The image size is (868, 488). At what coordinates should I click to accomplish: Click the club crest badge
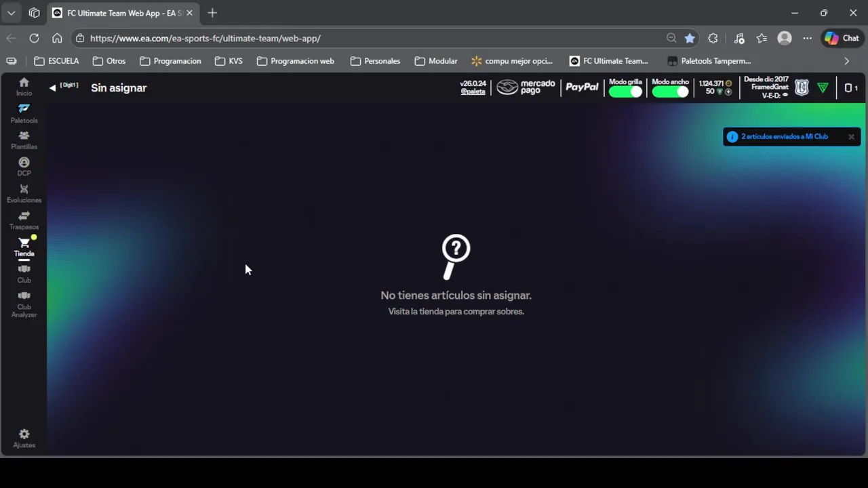tap(802, 87)
